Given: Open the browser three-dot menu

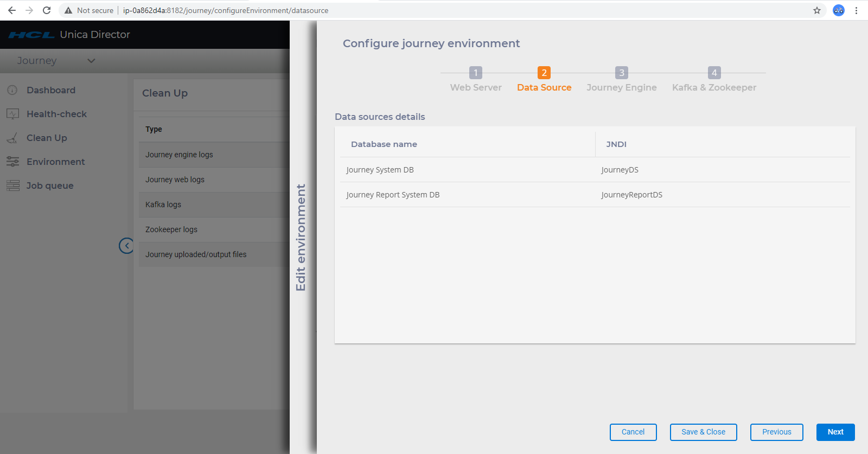Looking at the screenshot, I should coord(856,10).
